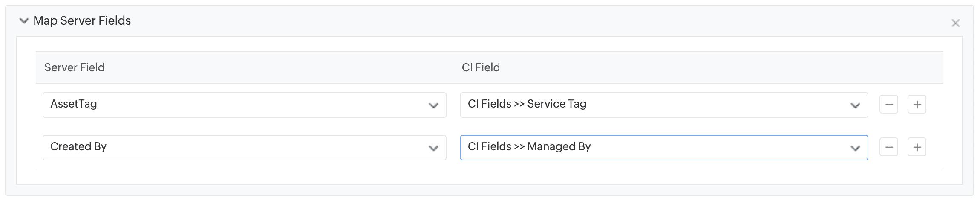Remove the Created By mapping row
The height and width of the screenshot is (204, 980).
coord(888,147)
